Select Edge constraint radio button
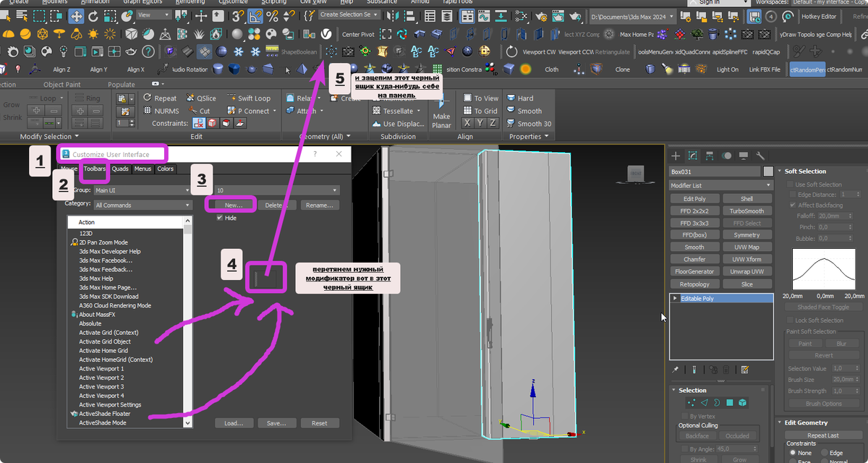868x463 pixels. coord(825,453)
